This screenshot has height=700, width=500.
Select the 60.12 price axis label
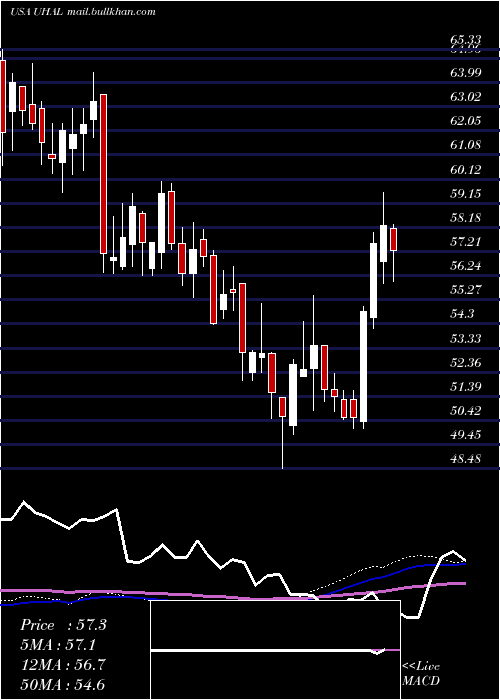click(466, 170)
